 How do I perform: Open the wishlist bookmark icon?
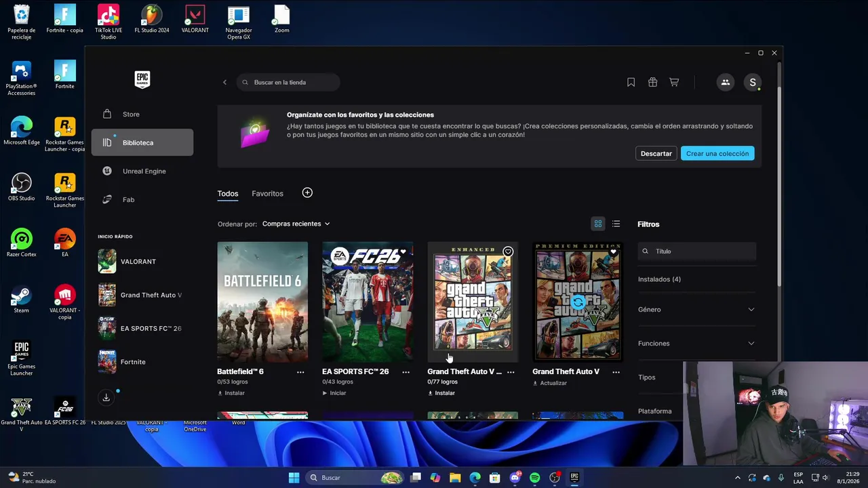click(631, 82)
